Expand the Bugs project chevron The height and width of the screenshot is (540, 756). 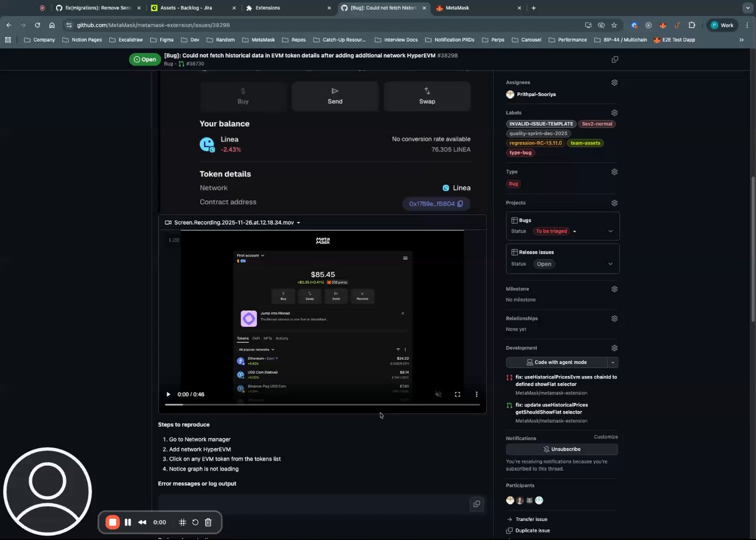610,231
